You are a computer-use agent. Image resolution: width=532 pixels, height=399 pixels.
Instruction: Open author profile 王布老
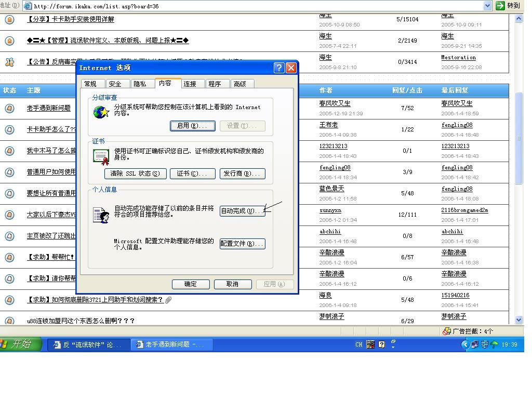(x=328, y=125)
